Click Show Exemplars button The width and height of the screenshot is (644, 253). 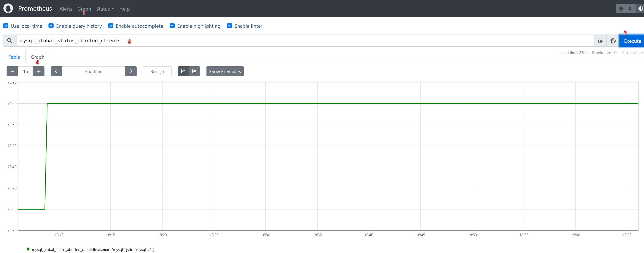[x=225, y=71]
